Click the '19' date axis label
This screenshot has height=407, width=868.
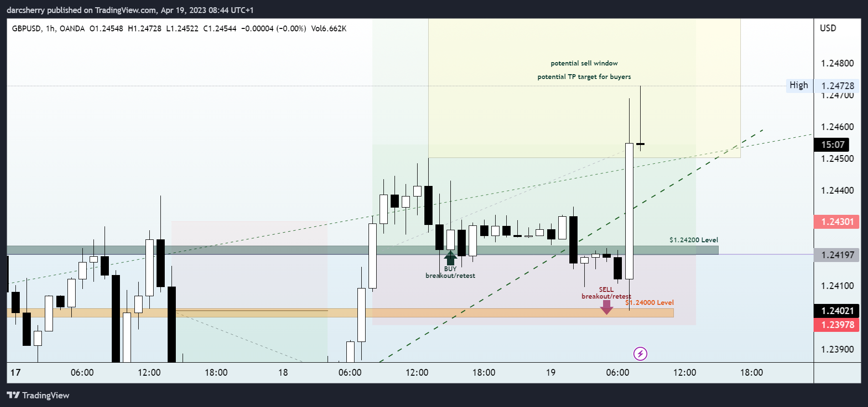[551, 372]
